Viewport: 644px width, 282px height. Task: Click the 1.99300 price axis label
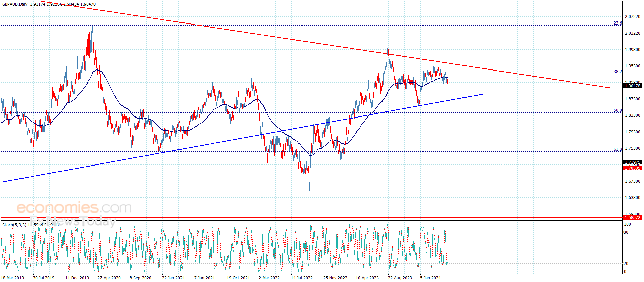tap(632, 50)
